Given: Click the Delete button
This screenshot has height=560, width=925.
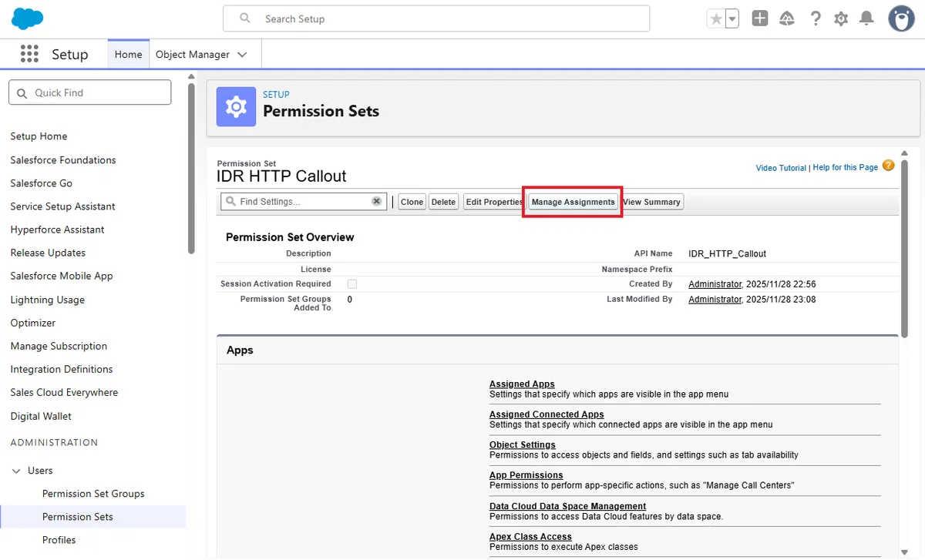Looking at the screenshot, I should point(443,202).
